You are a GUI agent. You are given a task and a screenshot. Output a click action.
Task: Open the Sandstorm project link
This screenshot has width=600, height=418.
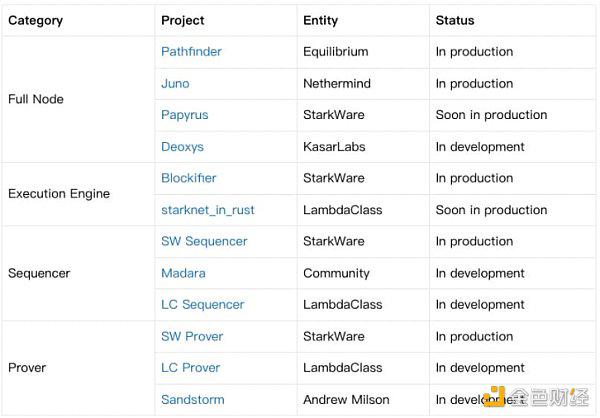point(193,399)
